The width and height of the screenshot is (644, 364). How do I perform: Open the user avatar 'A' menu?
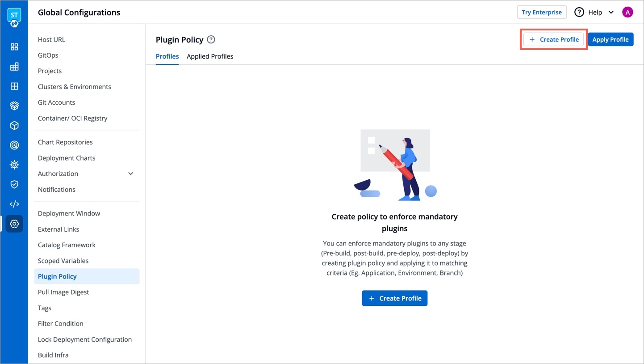[627, 13]
